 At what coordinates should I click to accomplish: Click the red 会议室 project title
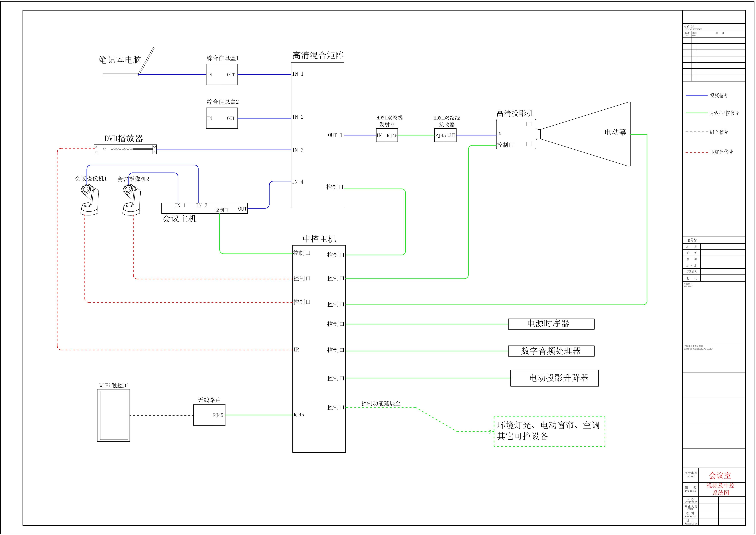(x=720, y=475)
